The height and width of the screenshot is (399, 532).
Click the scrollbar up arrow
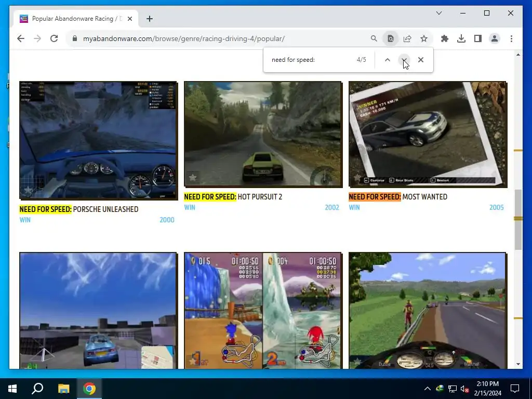[x=518, y=55]
